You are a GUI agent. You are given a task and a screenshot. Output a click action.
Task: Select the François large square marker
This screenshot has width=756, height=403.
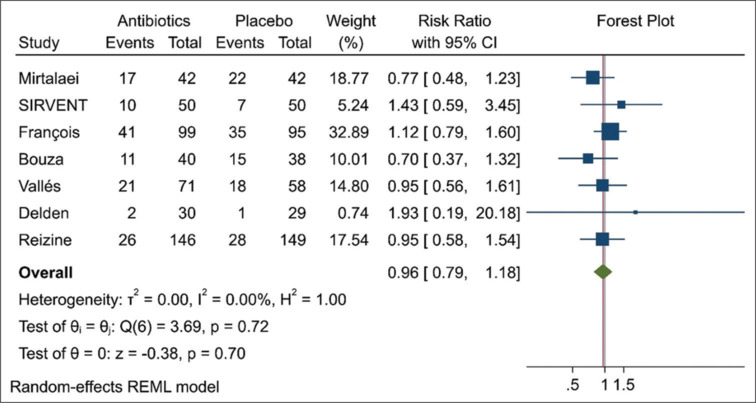(610, 130)
